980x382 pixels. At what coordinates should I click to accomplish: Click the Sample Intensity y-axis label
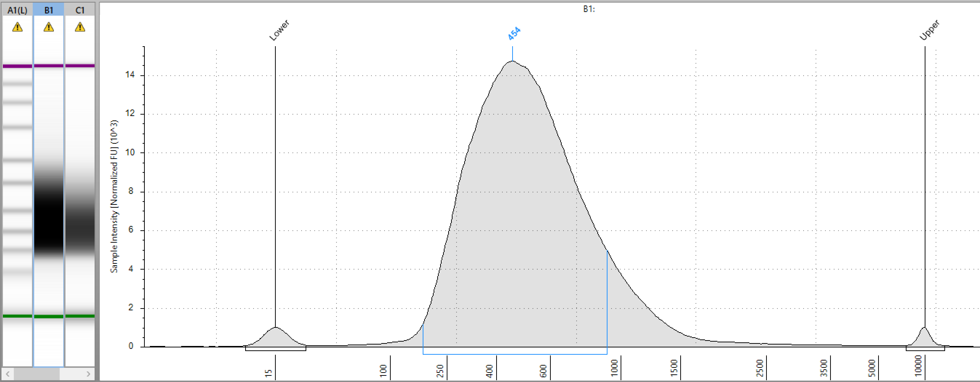pos(114,196)
